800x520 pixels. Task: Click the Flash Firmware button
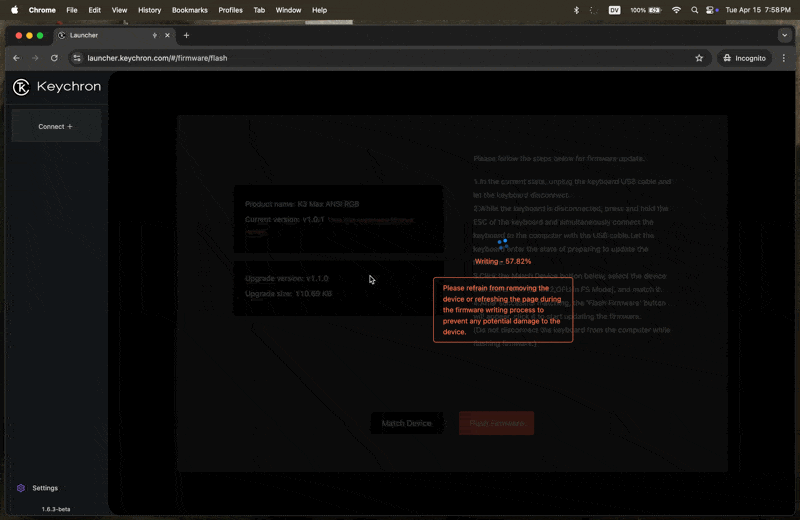point(496,423)
